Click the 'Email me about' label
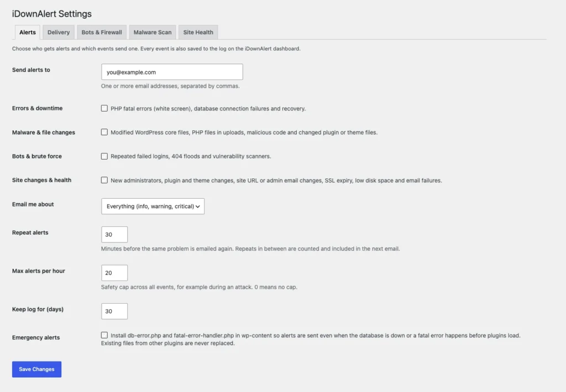This screenshot has width=566, height=392. pyautogui.click(x=33, y=204)
